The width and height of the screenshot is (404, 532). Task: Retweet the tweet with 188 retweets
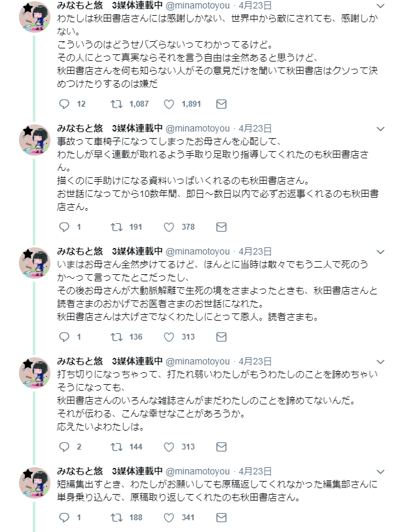pyautogui.click(x=117, y=518)
